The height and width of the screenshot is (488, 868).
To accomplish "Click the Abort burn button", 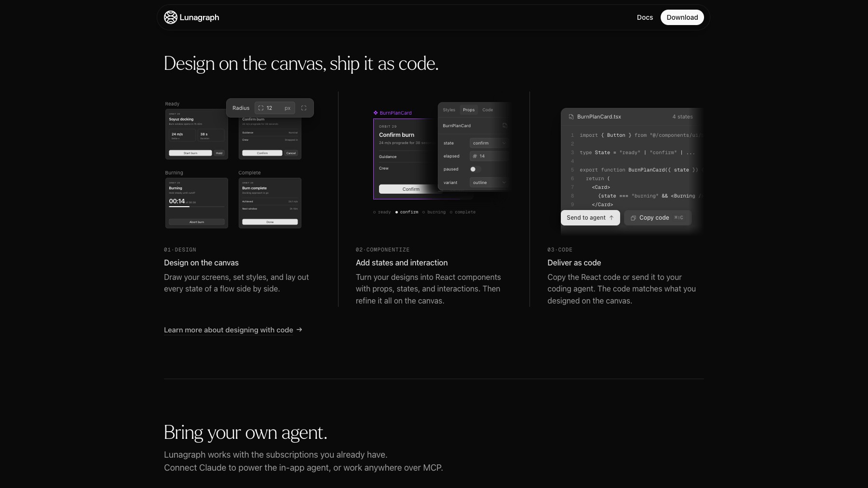I will (197, 222).
